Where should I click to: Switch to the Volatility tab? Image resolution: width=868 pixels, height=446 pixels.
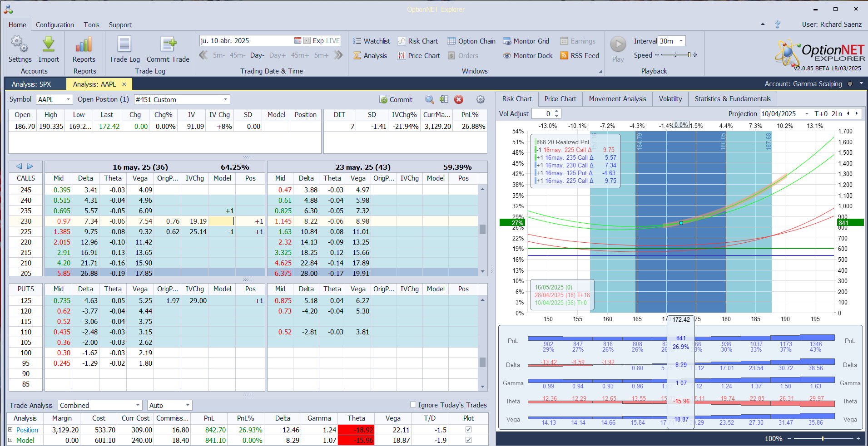click(670, 99)
